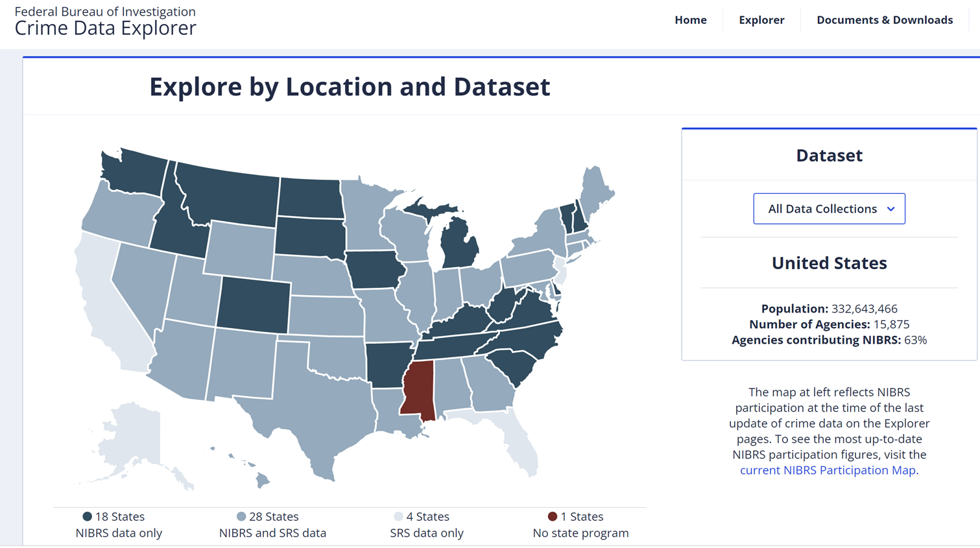Open the Explorer menu item
The height and width of the screenshot is (548, 980).
coord(761,20)
